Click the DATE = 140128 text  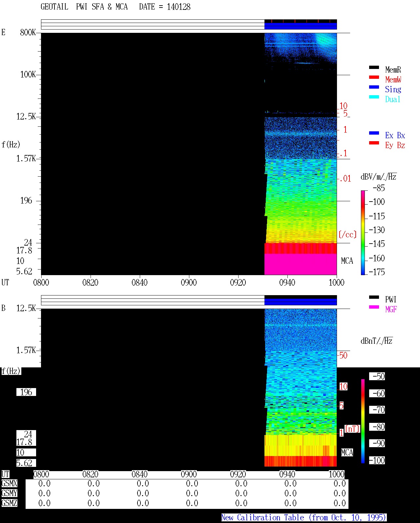[x=165, y=7]
